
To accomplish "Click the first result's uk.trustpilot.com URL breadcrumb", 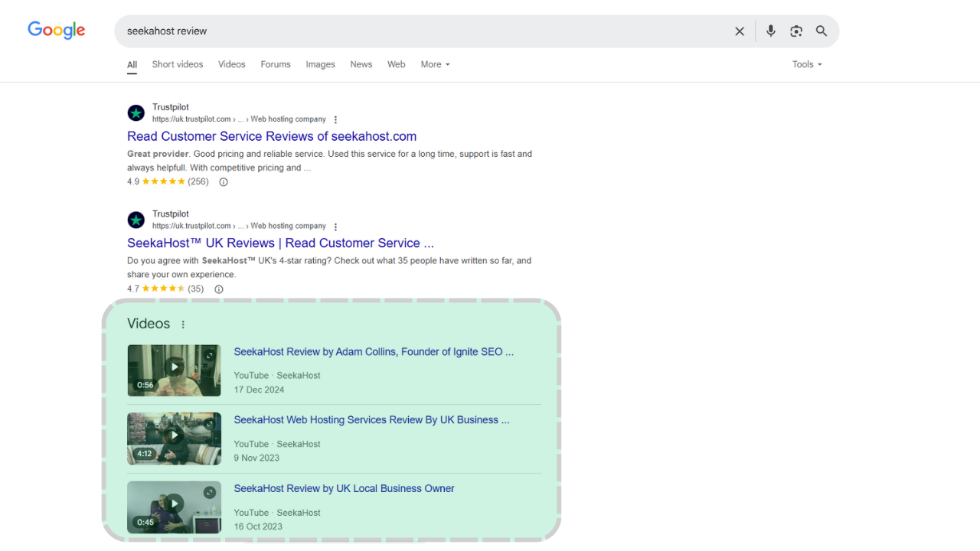I will [239, 119].
